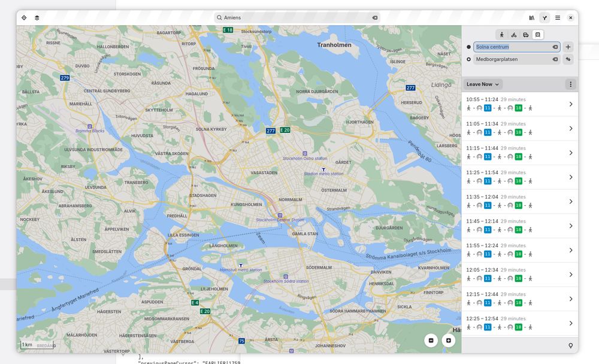Show your position using the location marker button
The width and height of the screenshot is (599, 364).
[570, 345]
